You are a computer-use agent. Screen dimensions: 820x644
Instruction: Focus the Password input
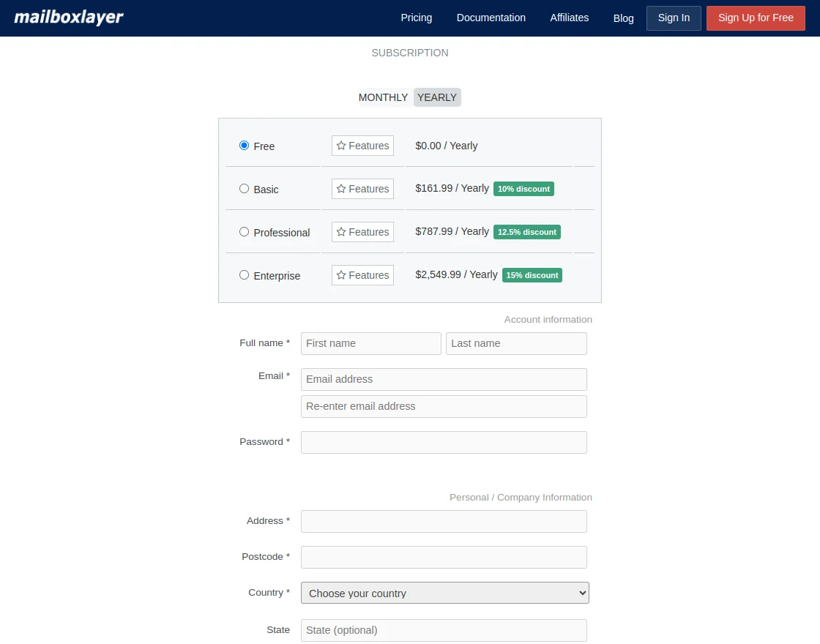click(444, 442)
